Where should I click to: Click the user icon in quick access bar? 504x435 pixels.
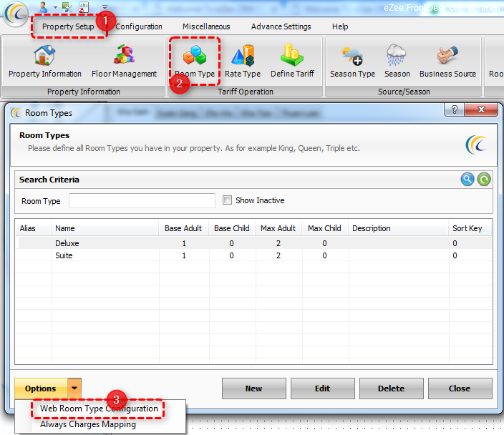click(43, 6)
